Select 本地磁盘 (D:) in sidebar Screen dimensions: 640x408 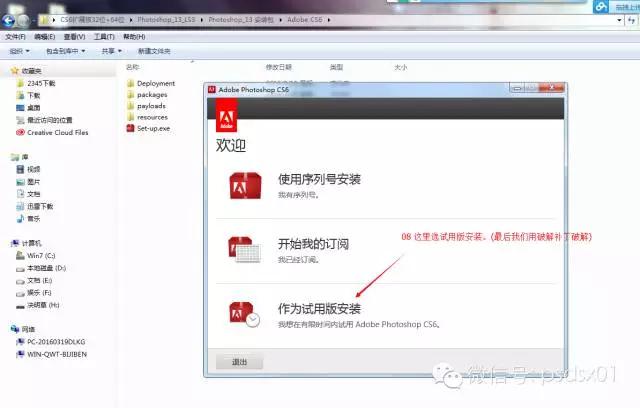[x=46, y=268]
